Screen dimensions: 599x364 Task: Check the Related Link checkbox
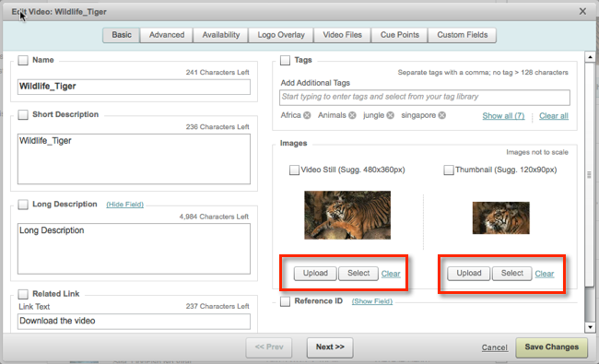pyautogui.click(x=23, y=294)
